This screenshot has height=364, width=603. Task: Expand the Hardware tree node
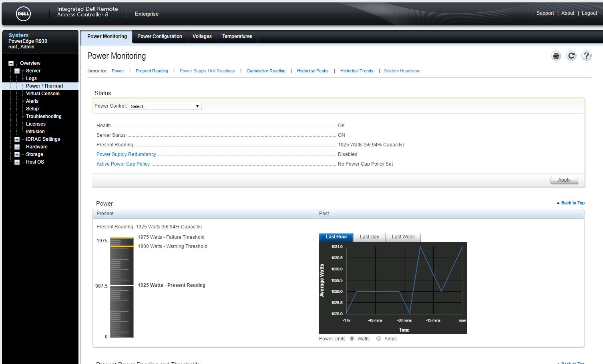17,147
